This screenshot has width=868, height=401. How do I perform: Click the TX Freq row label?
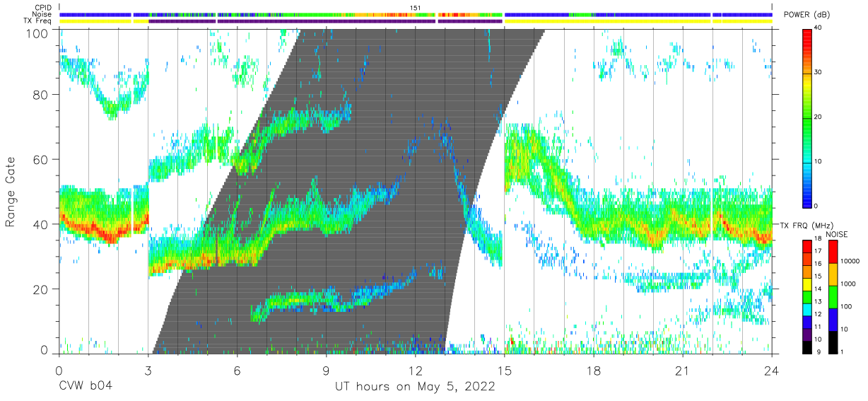(39, 21)
